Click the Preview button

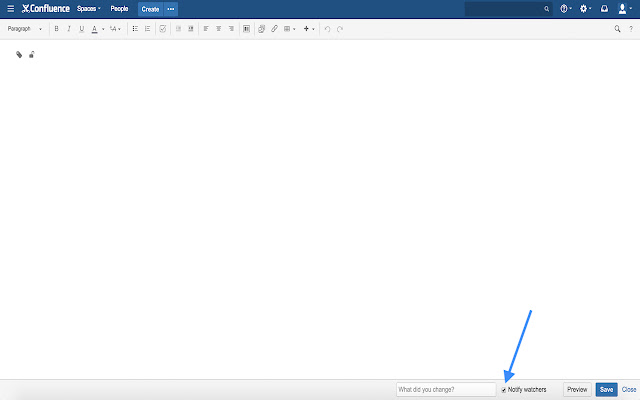point(577,389)
